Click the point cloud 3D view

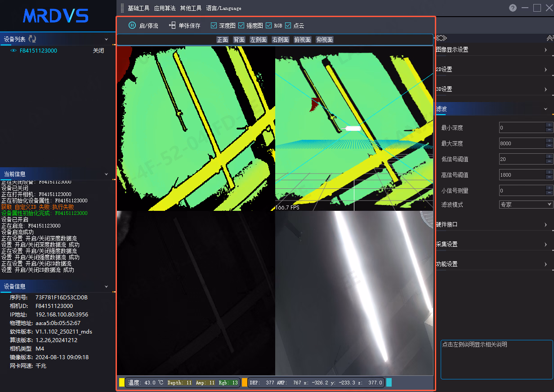(x=354, y=129)
